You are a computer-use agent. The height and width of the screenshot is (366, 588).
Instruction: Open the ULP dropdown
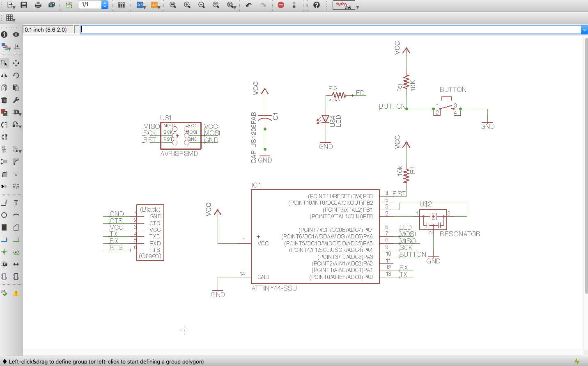155,5
